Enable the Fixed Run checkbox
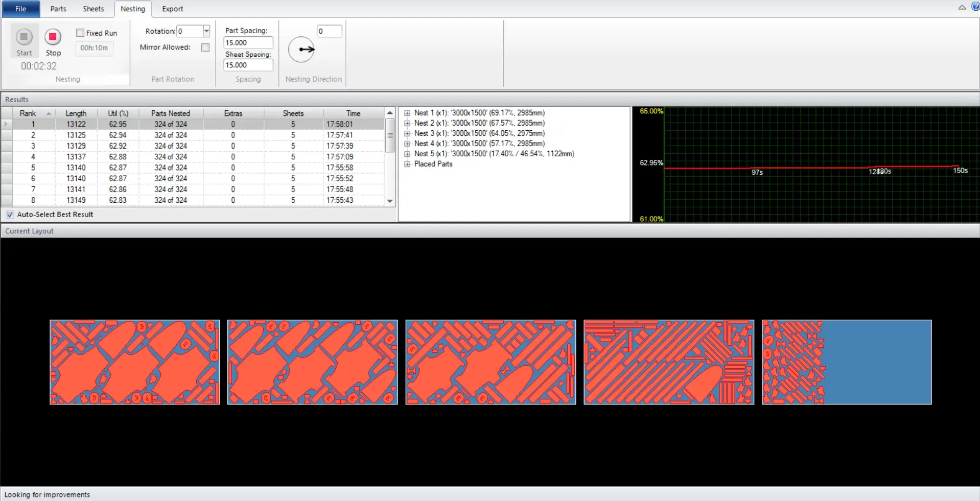This screenshot has width=980, height=501. tap(80, 33)
